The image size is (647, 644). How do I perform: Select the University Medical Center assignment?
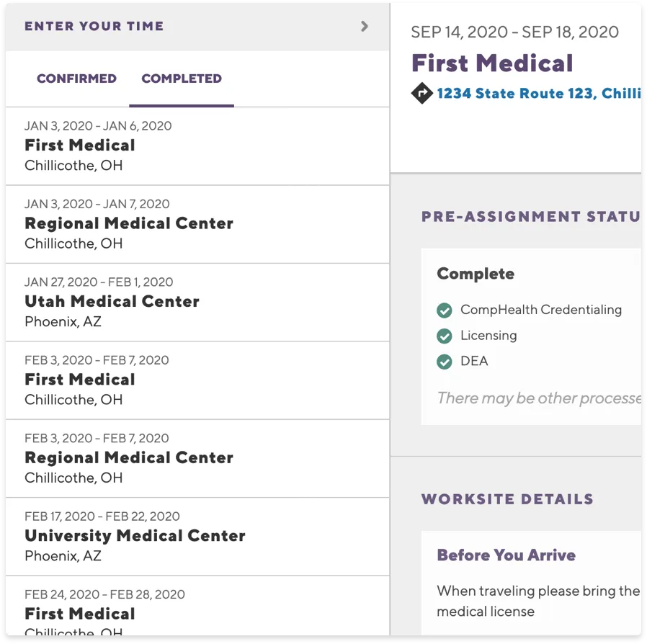[135, 535]
